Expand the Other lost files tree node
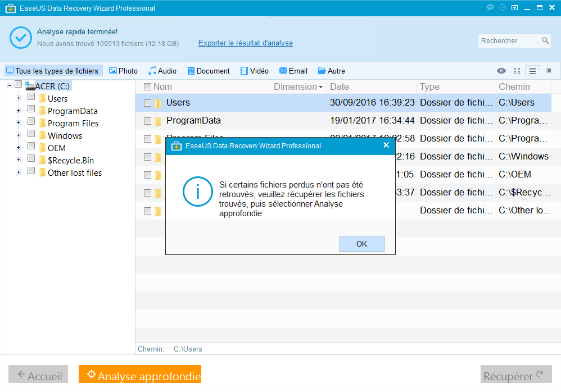Screen dimensions: 561x392 point(18,172)
